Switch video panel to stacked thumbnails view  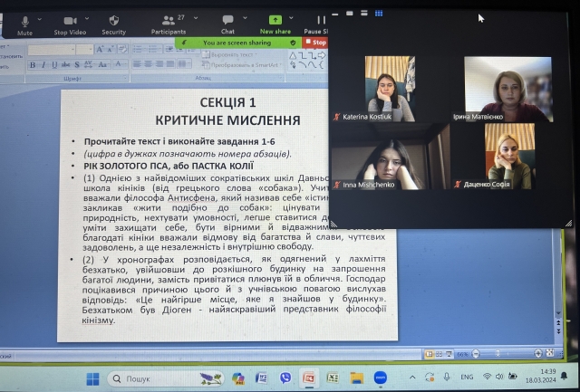[364, 14]
